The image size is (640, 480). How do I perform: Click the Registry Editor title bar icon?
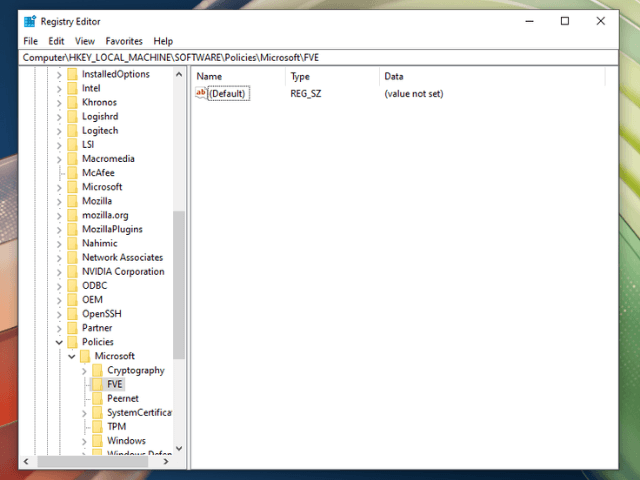(30, 21)
